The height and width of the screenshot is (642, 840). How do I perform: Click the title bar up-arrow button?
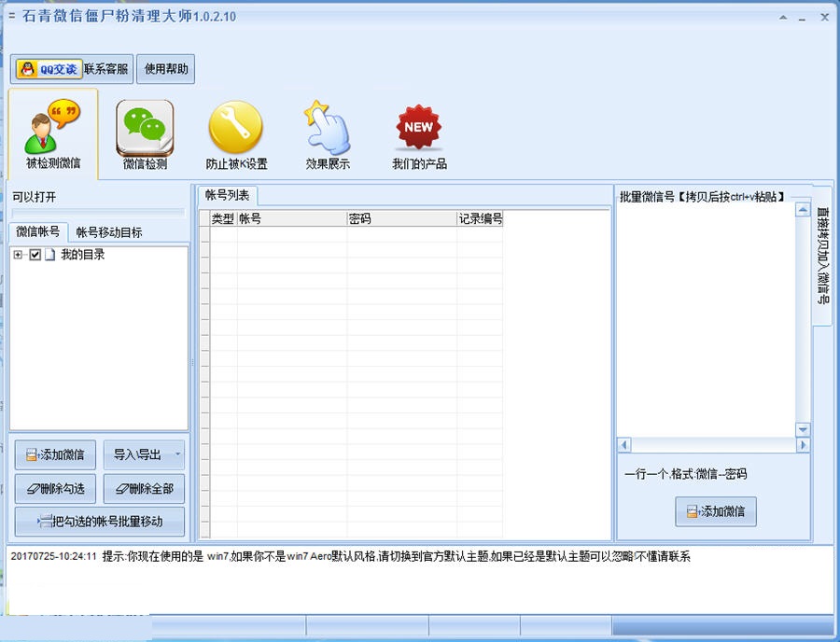point(783,17)
